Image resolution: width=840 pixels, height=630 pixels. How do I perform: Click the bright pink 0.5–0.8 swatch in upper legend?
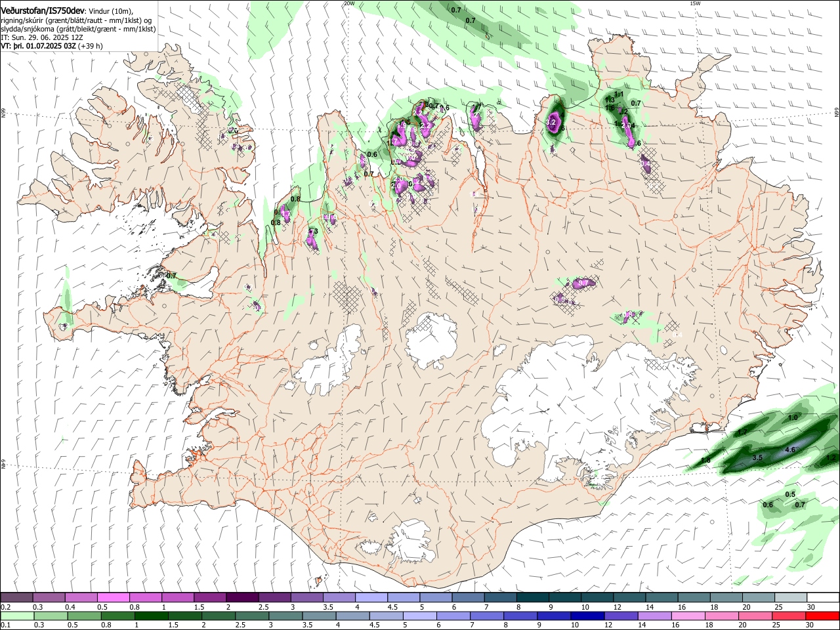pyautogui.click(x=113, y=598)
